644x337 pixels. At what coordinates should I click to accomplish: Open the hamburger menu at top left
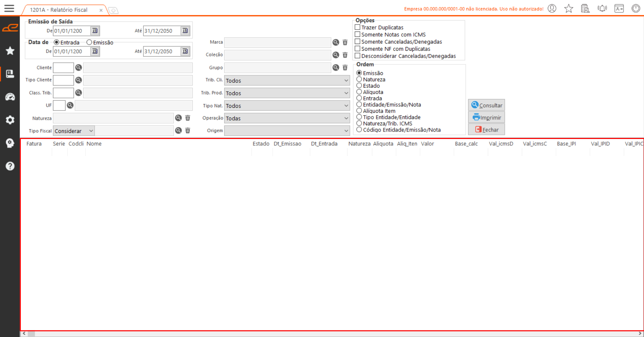pos(9,8)
